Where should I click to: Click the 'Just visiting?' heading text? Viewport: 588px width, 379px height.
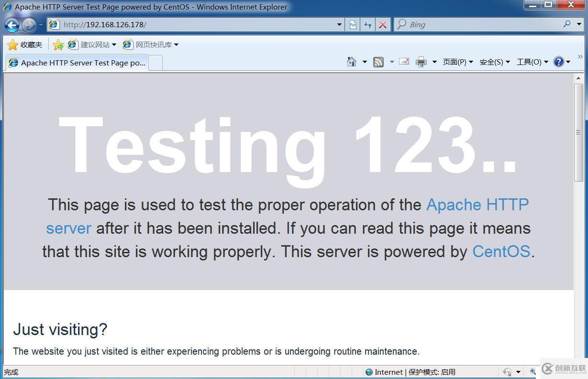[60, 329]
